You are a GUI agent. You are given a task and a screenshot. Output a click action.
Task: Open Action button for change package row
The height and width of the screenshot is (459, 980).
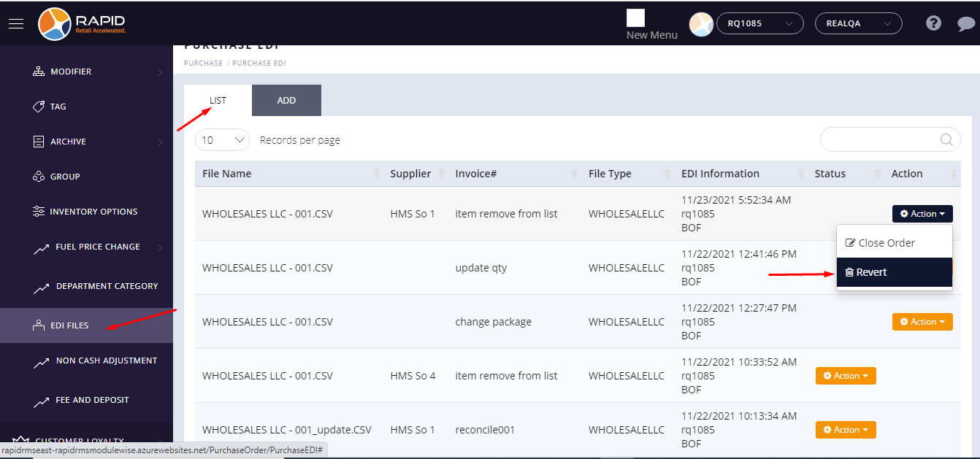tap(922, 322)
